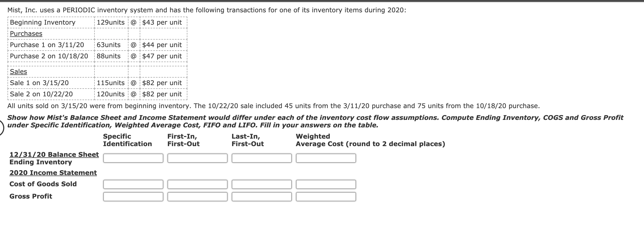Screen dimensions: 644x228
Task: Click the LIFO Ending Inventory input box
Action: (262, 158)
